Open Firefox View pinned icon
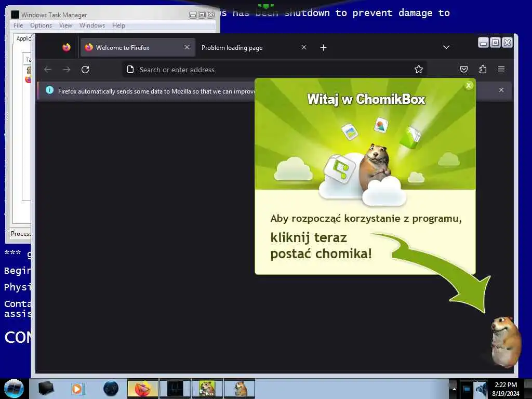Screen dimensions: 532x399 point(66,47)
